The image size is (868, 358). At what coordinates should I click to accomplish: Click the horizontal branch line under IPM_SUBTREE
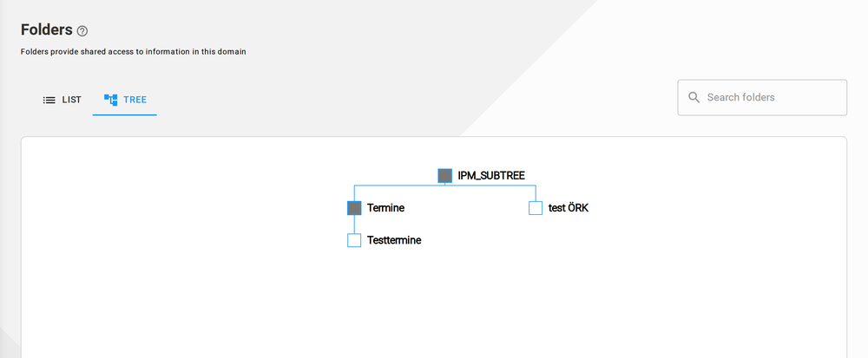coord(445,186)
